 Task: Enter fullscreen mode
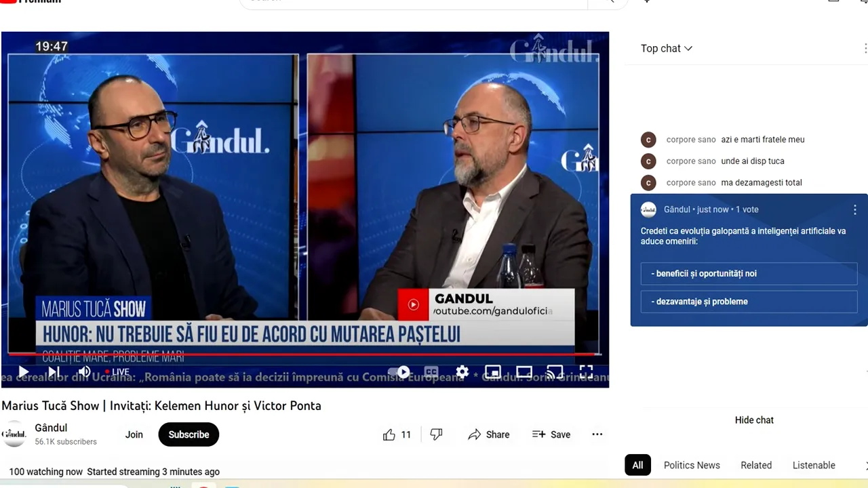coord(586,372)
